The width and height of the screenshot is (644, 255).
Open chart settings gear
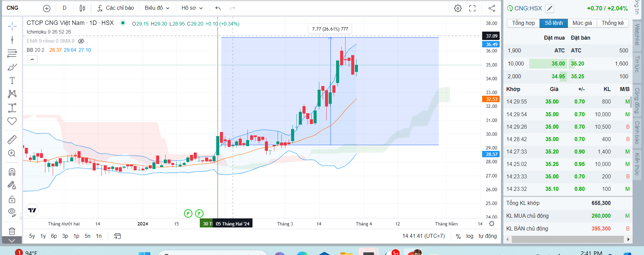[x=458, y=8]
